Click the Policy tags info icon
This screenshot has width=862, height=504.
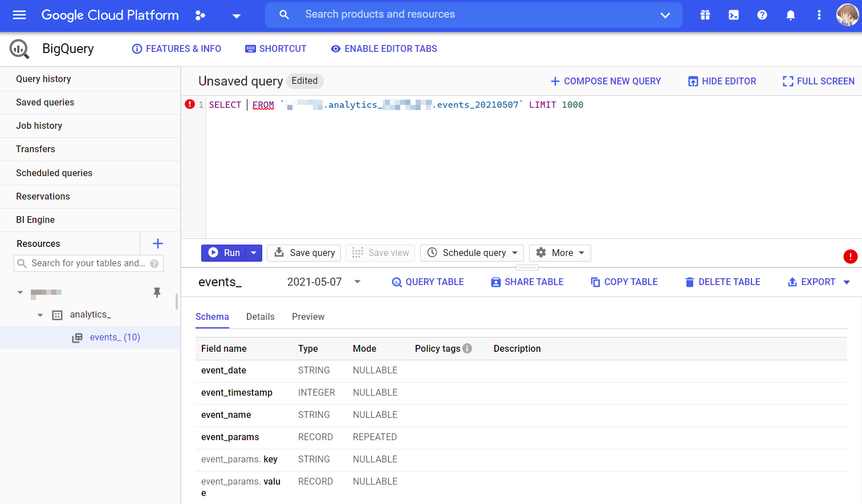coord(467,348)
